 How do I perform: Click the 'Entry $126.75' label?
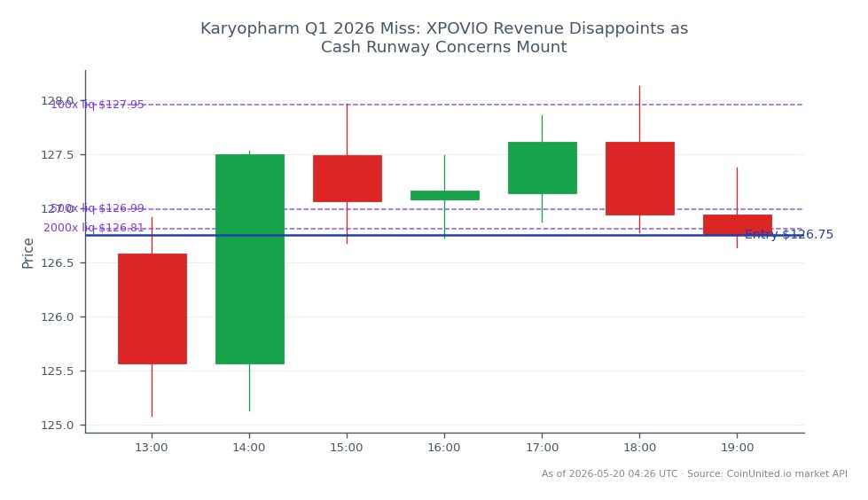(789, 234)
